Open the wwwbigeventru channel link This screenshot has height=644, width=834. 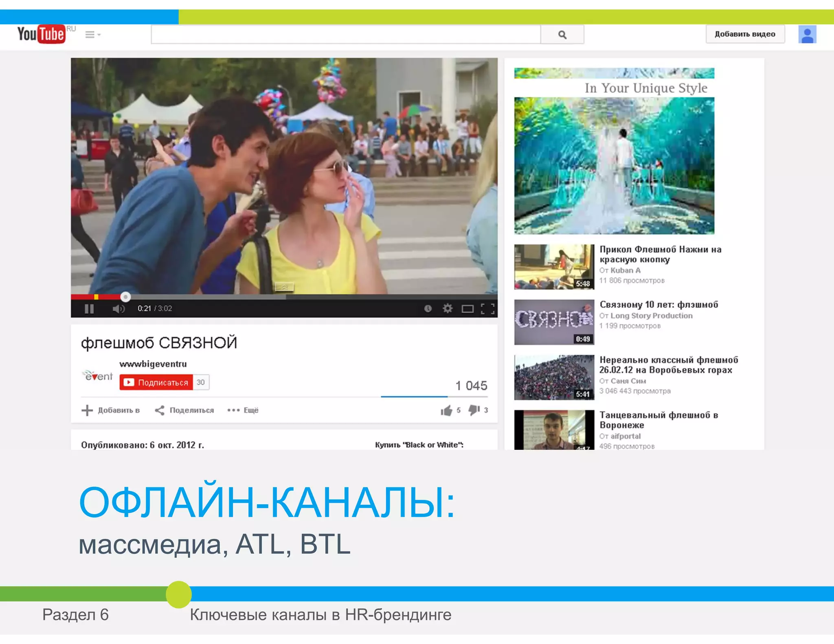tap(153, 364)
